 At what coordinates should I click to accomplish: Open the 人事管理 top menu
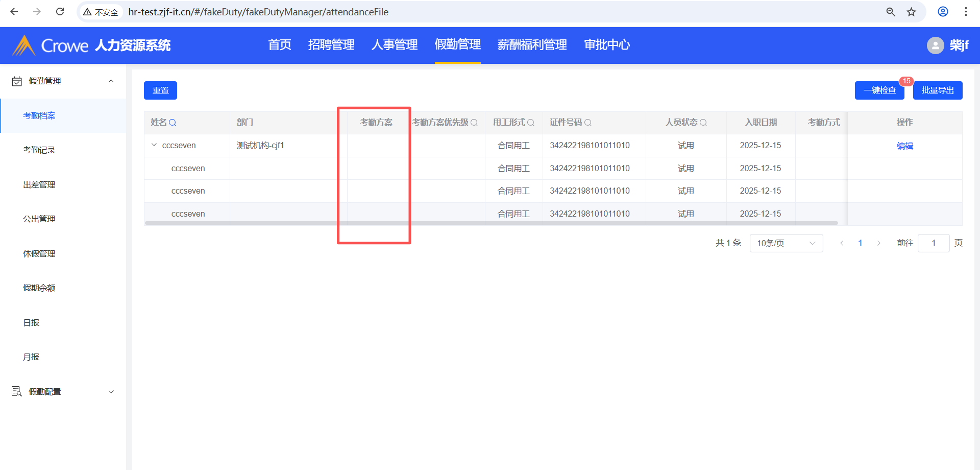(395, 45)
